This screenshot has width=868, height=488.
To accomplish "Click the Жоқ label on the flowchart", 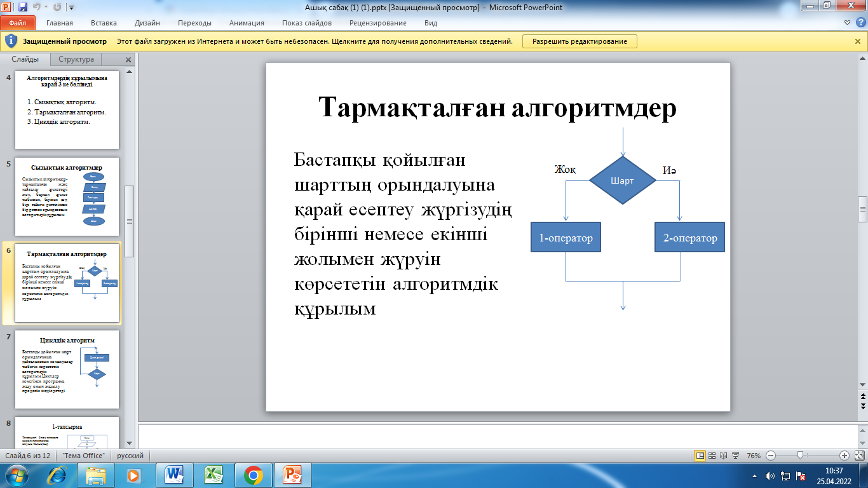I will tap(565, 170).
